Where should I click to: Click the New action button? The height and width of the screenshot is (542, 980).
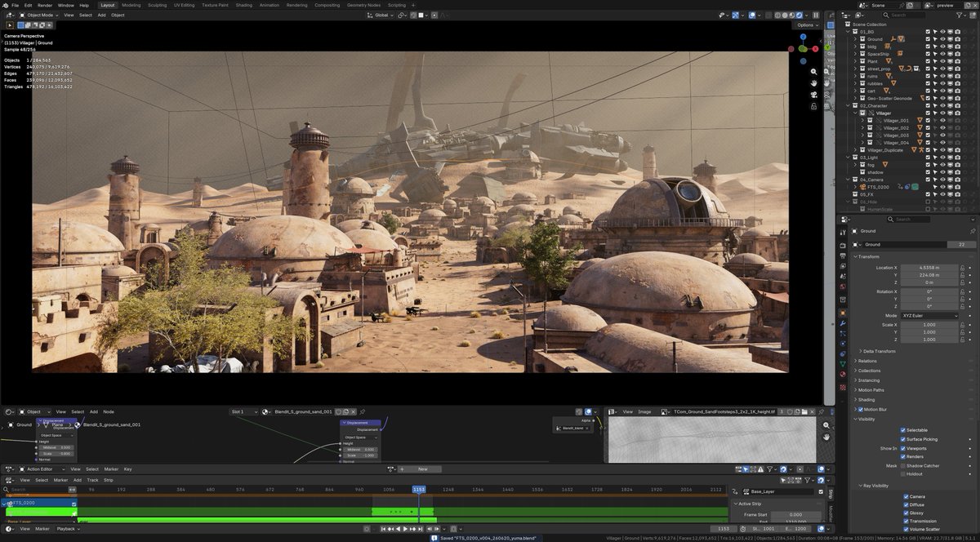[422, 469]
